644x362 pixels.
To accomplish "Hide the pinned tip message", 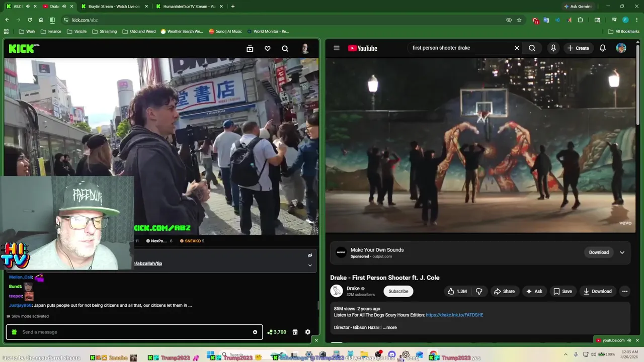I will click(x=310, y=255).
